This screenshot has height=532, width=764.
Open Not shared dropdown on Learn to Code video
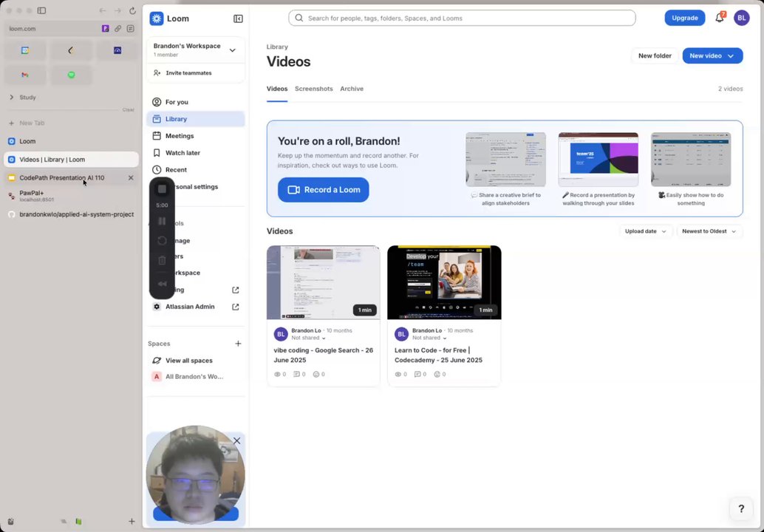[x=429, y=338]
